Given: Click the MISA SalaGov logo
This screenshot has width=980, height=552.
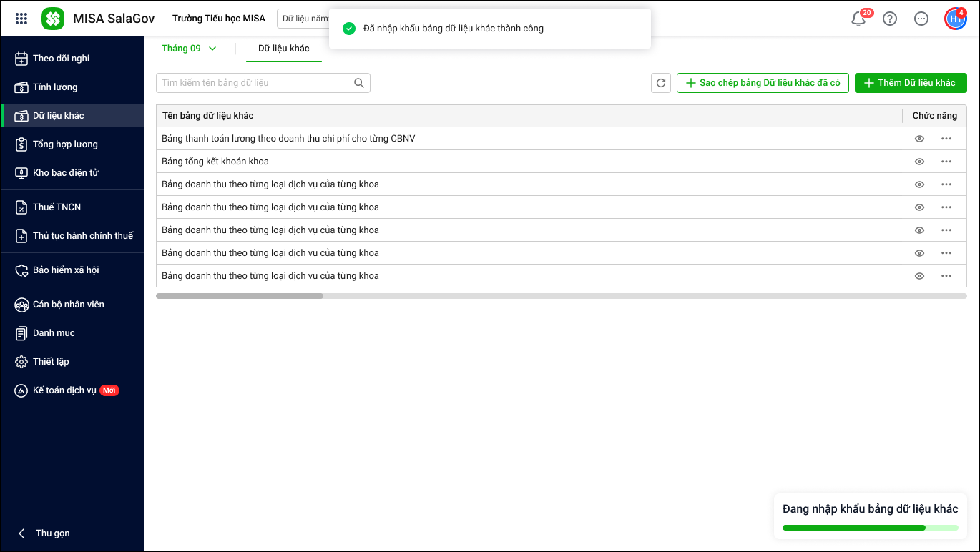Looking at the screenshot, I should [53, 19].
